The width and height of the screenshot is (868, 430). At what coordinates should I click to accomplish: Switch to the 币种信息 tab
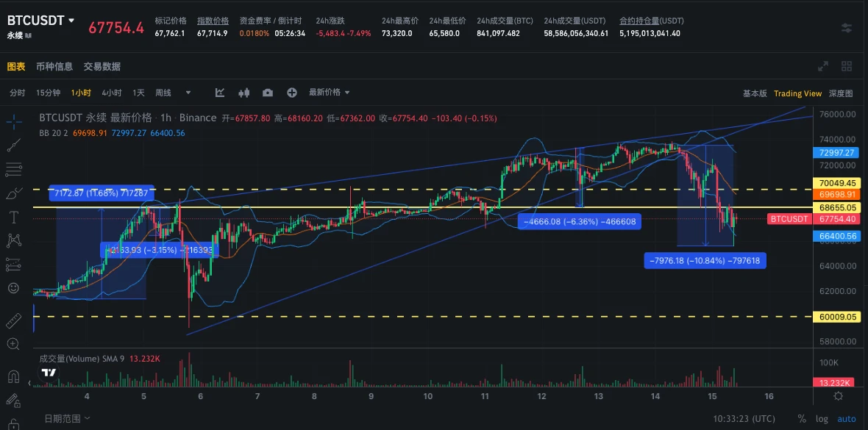tap(54, 65)
